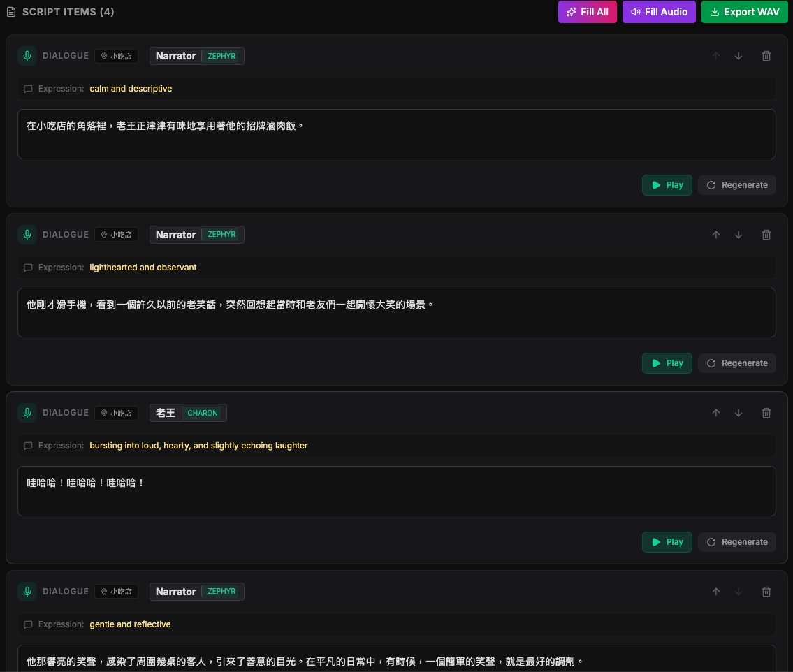The width and height of the screenshot is (793, 672).
Task: Move first dialogue item down
Action: [x=739, y=56]
